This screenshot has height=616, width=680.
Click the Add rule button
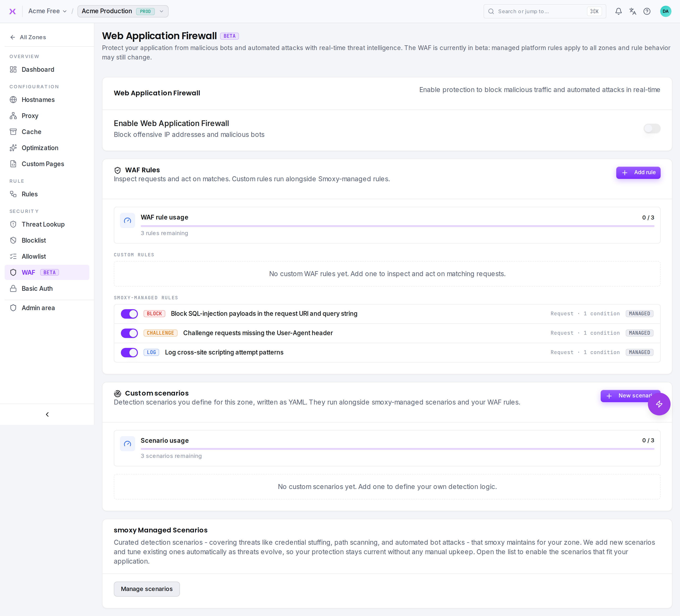pos(638,173)
